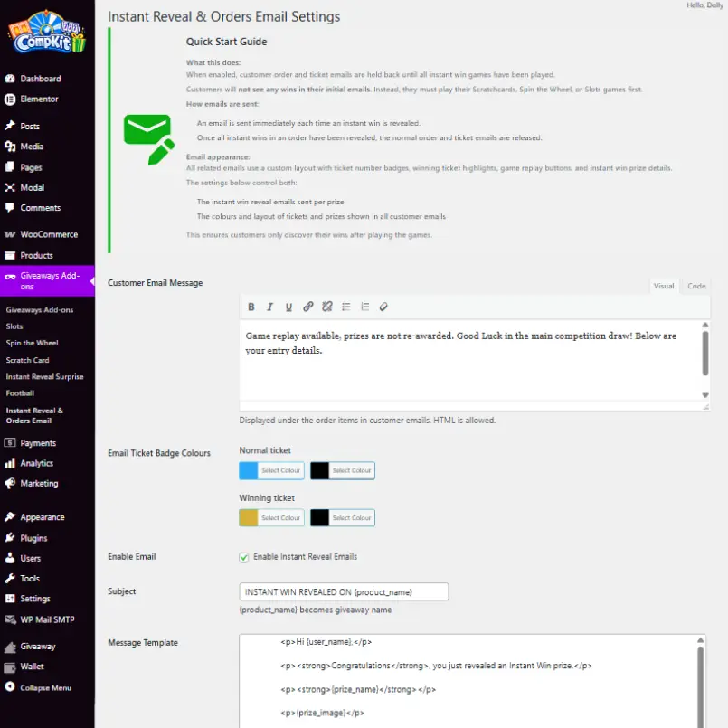Apply a bulleted list in the editor
Image resolution: width=728 pixels, height=728 pixels.
[x=346, y=307]
